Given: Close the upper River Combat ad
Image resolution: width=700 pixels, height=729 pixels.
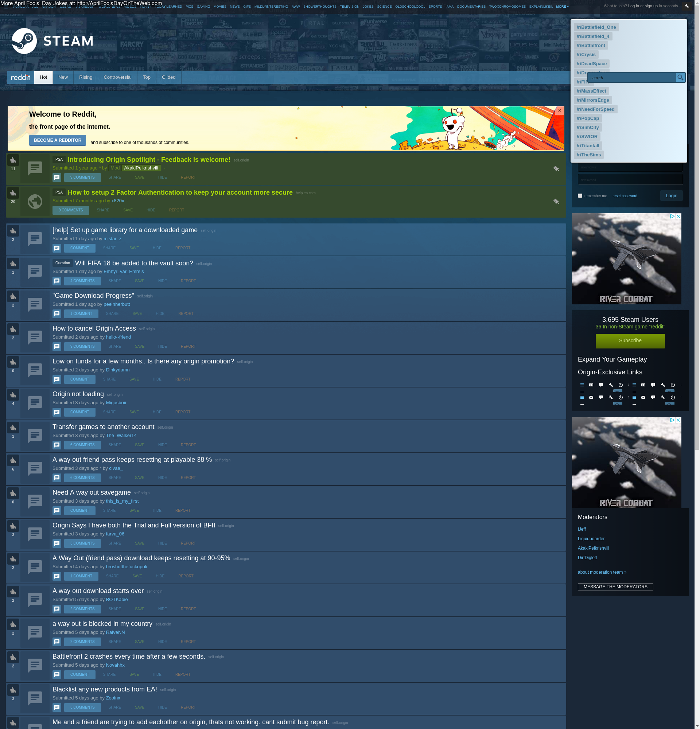Looking at the screenshot, I should click(x=678, y=216).
